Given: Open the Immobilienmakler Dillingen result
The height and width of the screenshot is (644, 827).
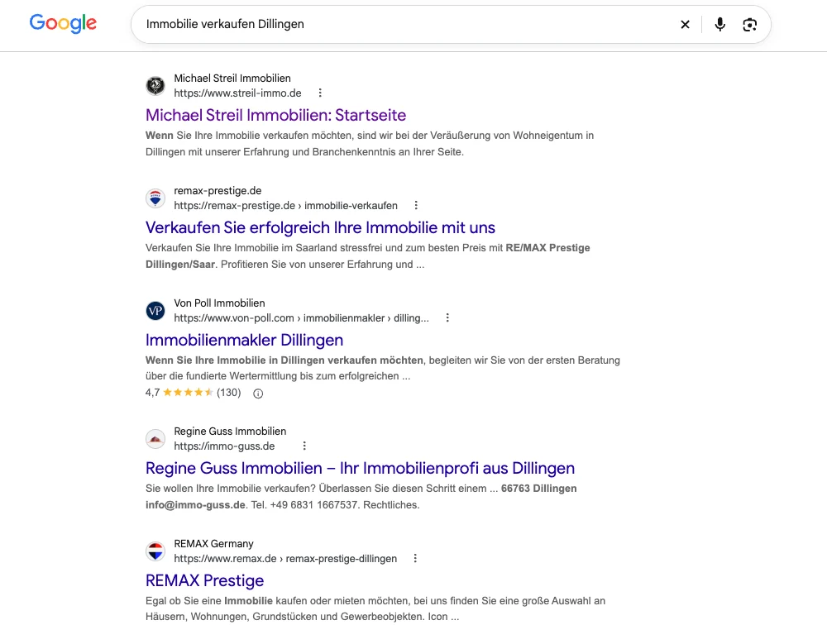Looking at the screenshot, I should [x=244, y=341].
